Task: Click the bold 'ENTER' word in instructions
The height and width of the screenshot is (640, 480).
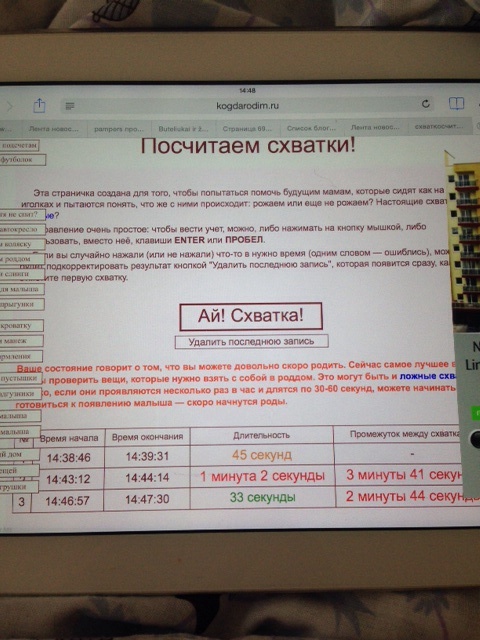Action: (189, 240)
